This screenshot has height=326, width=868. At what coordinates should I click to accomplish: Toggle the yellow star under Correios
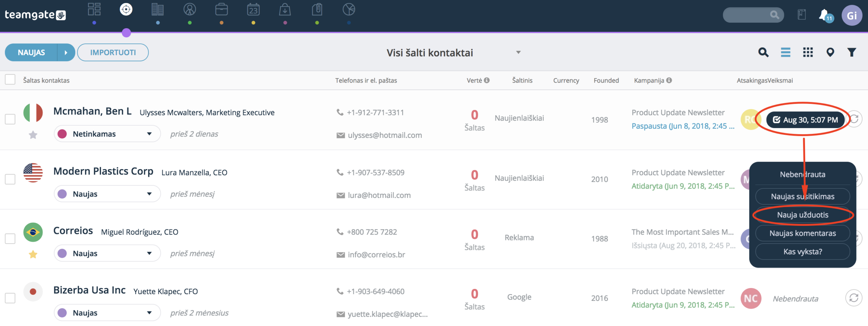pyautogui.click(x=33, y=254)
